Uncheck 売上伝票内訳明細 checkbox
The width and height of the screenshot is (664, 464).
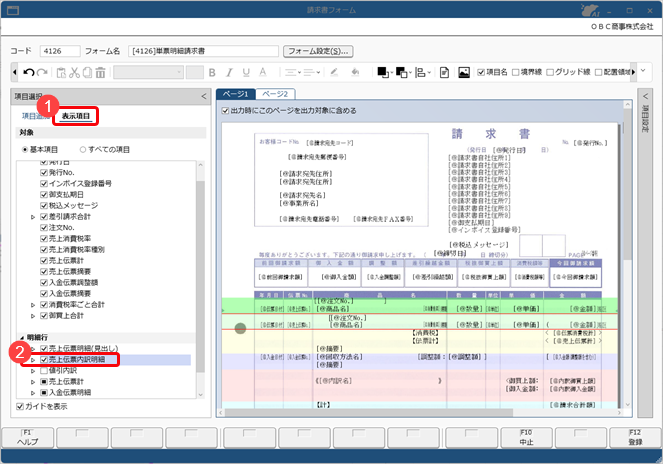pyautogui.click(x=44, y=360)
